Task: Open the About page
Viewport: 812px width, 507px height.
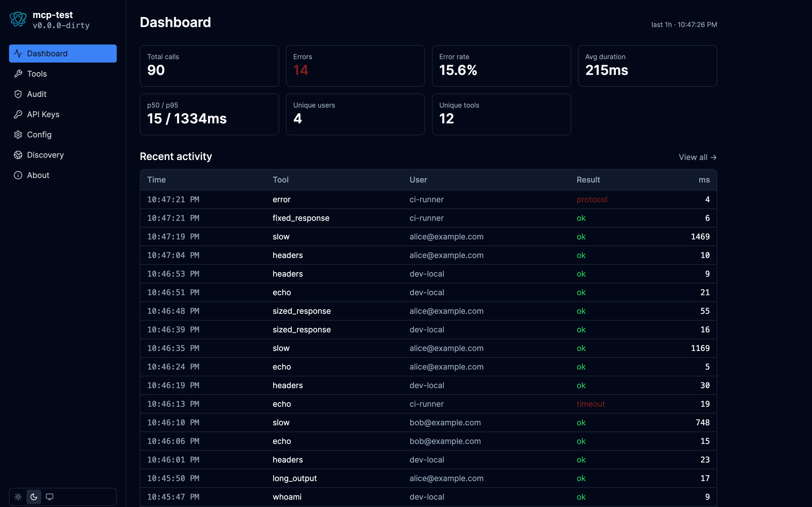Action: coord(37,175)
